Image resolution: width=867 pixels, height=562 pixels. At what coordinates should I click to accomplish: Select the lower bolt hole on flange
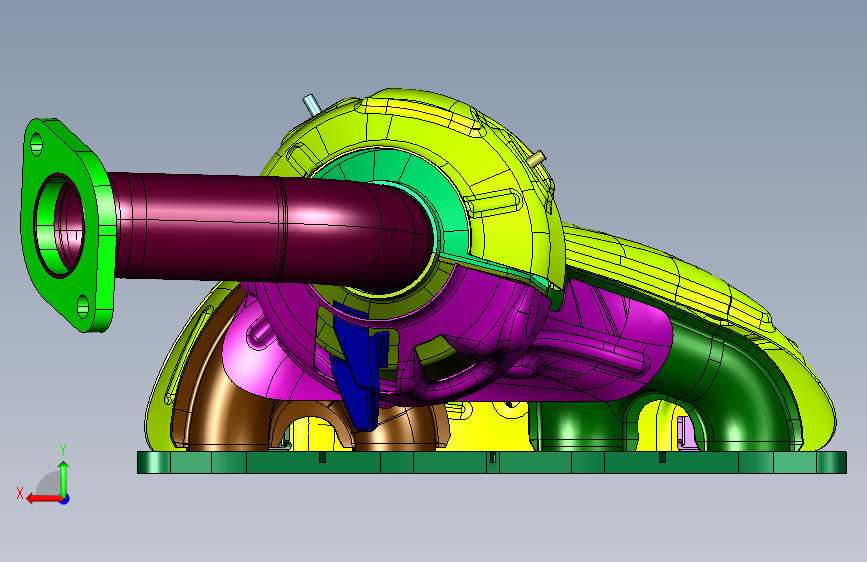point(83,306)
